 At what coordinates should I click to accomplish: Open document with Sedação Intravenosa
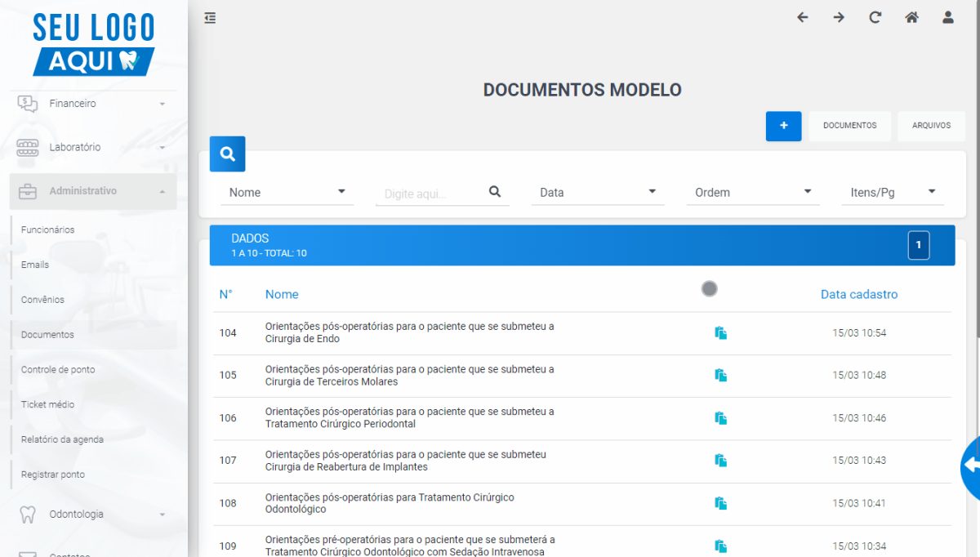(x=410, y=546)
